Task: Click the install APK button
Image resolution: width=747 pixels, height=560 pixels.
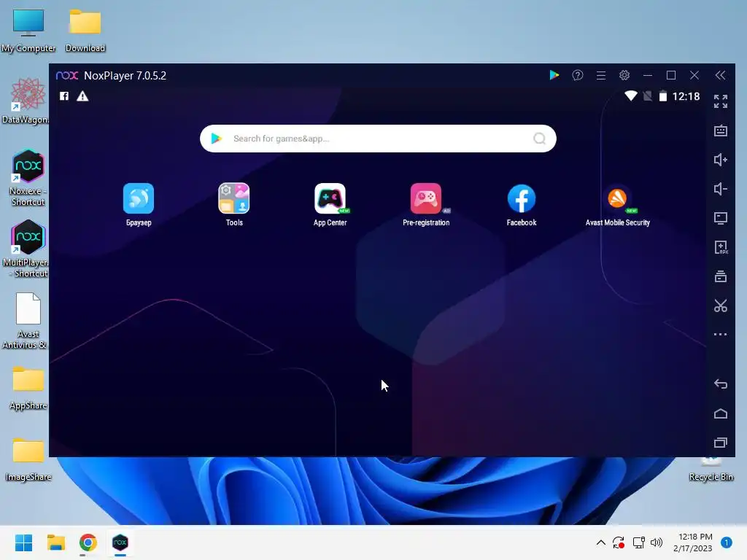Action: pos(720,247)
